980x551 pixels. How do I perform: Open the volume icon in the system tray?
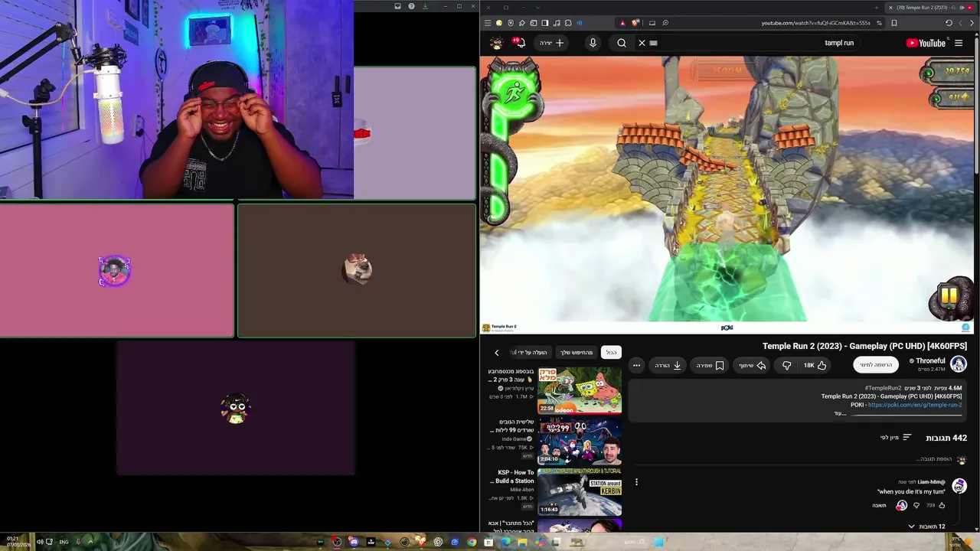(40, 542)
